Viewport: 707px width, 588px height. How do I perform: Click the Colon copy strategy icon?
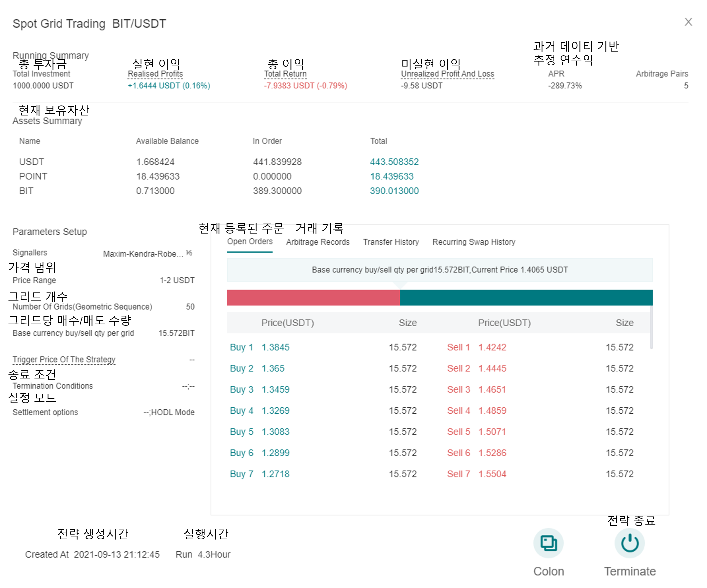click(x=548, y=543)
